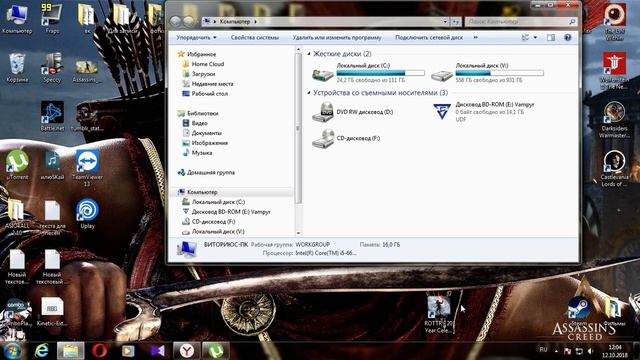Collapse the Жесткие диски group
Image resolution: width=640 pixels, height=360 pixels.
[309, 54]
